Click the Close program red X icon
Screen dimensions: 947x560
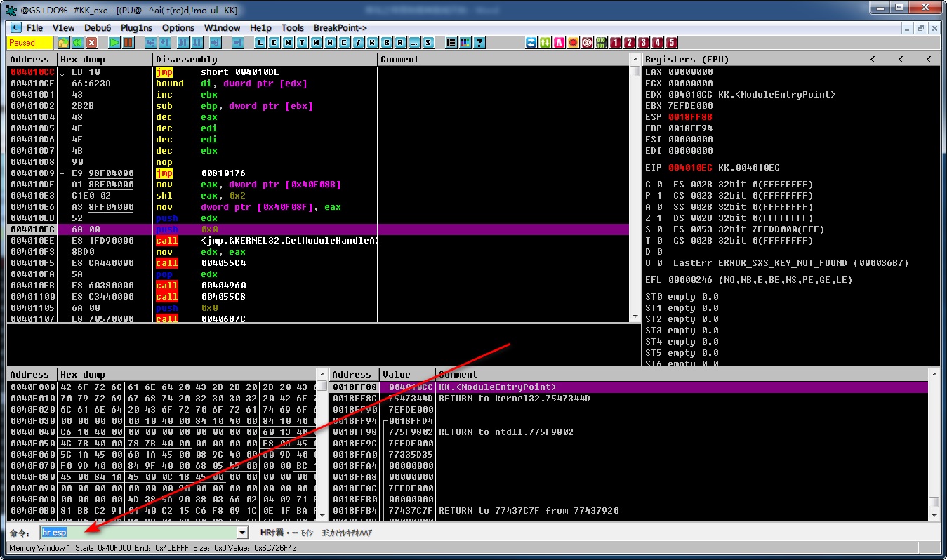tap(91, 43)
